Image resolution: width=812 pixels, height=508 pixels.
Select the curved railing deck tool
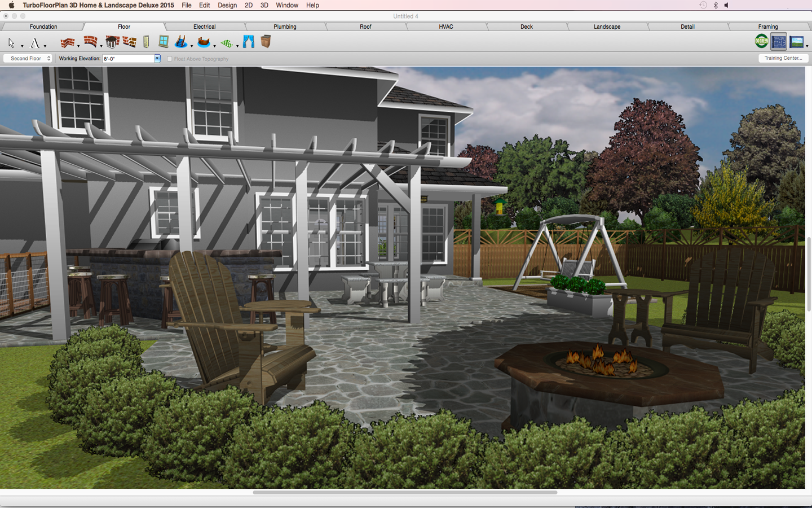[204, 42]
